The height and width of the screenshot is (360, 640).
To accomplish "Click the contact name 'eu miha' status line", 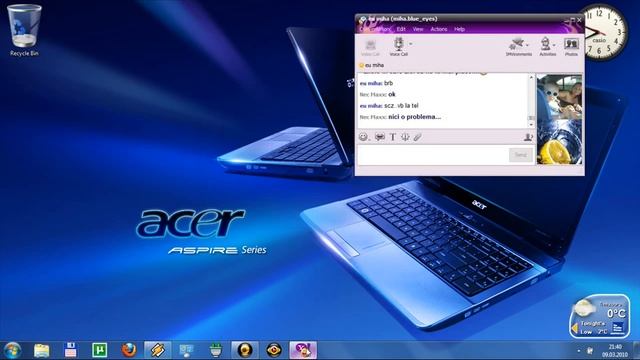I will pyautogui.click(x=371, y=65).
